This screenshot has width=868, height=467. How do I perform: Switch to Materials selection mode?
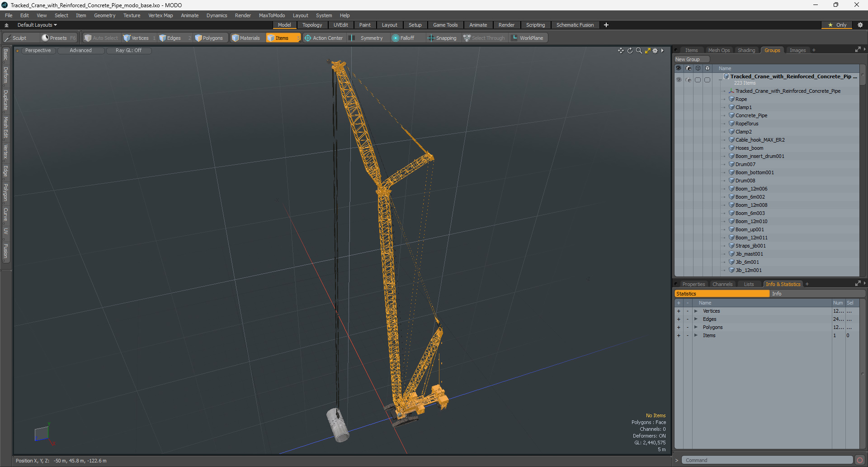[246, 38]
